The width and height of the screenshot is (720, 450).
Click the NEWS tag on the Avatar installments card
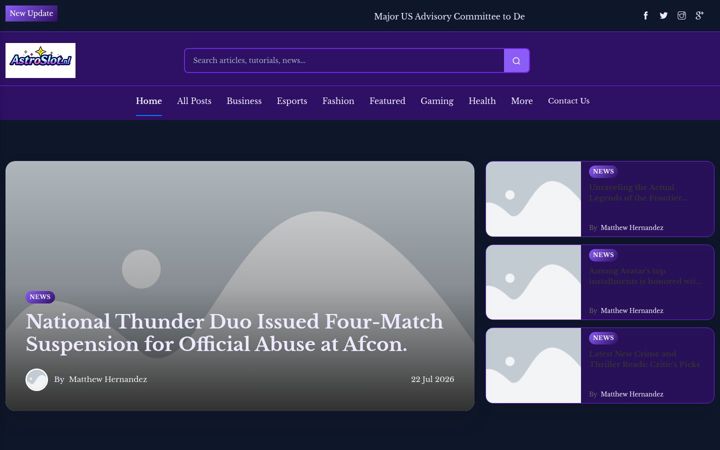coord(603,255)
